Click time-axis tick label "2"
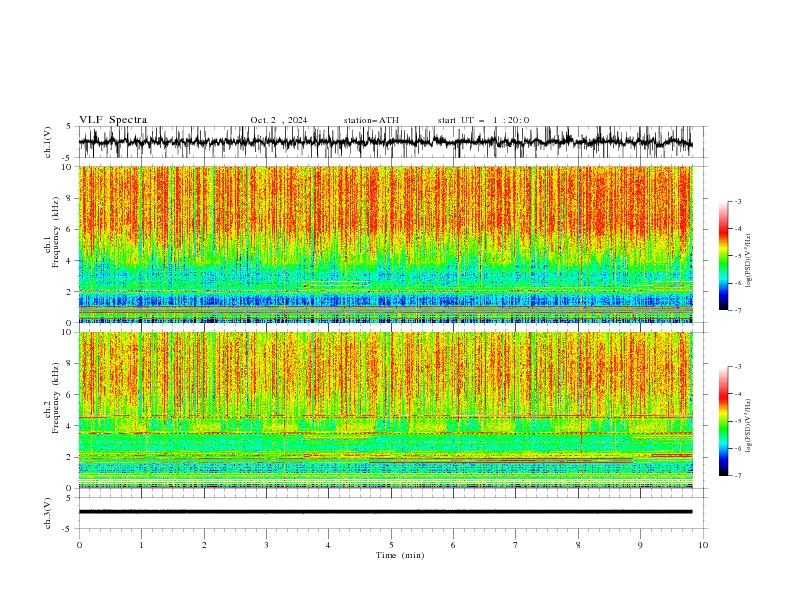792x612 pixels. point(204,545)
